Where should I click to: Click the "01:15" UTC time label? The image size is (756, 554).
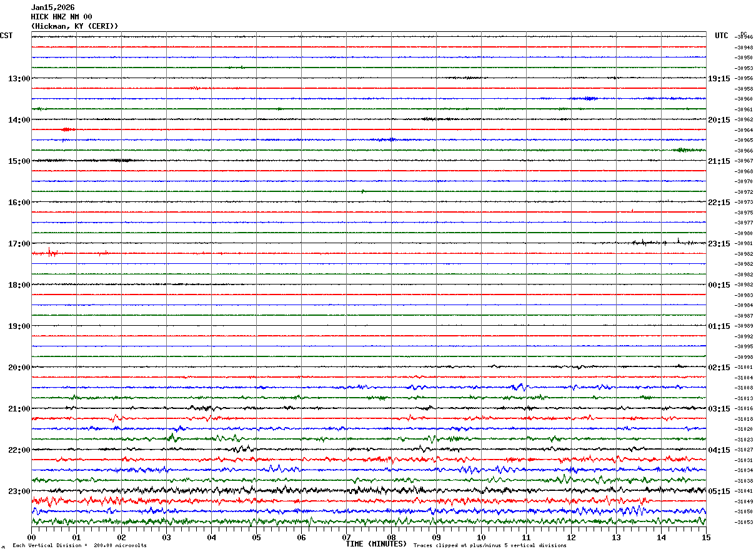point(719,326)
